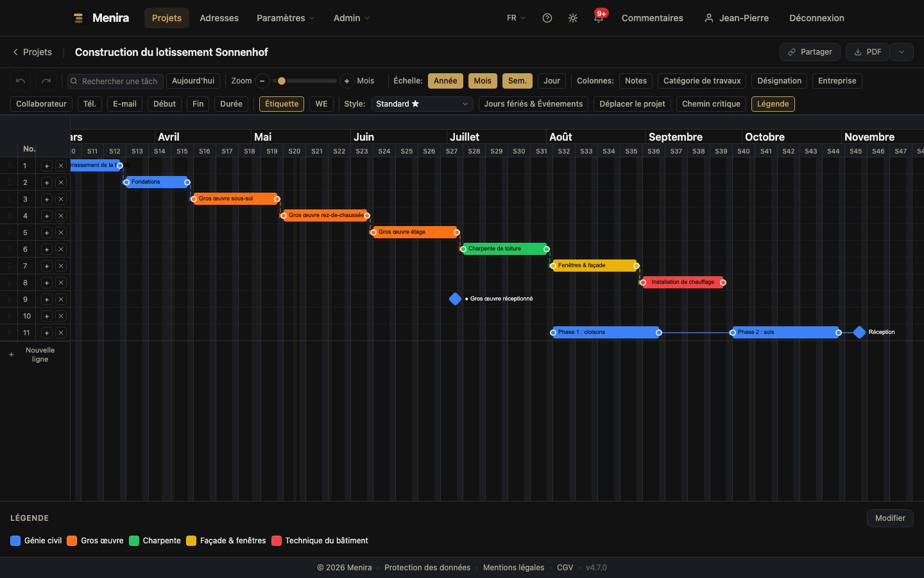Expand Admin menu dropdown
Screen dimensions: 924x578
pyautogui.click(x=352, y=18)
